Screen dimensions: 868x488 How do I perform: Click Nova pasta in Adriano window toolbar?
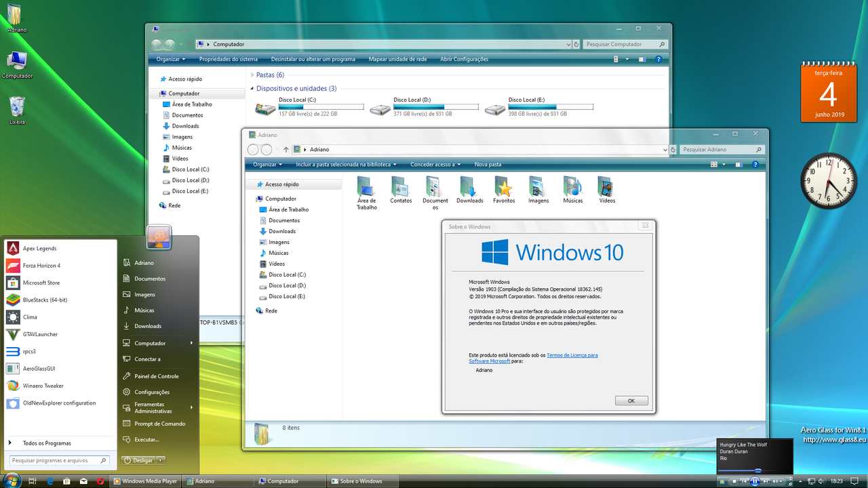point(488,165)
